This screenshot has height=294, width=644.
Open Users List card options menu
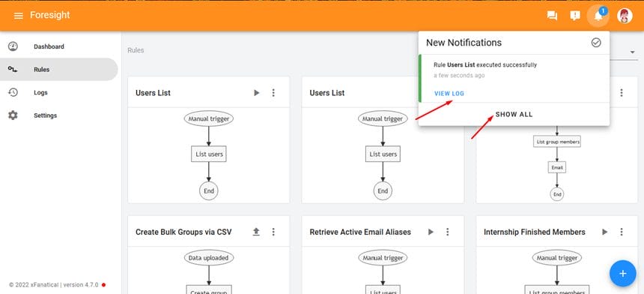click(x=273, y=93)
